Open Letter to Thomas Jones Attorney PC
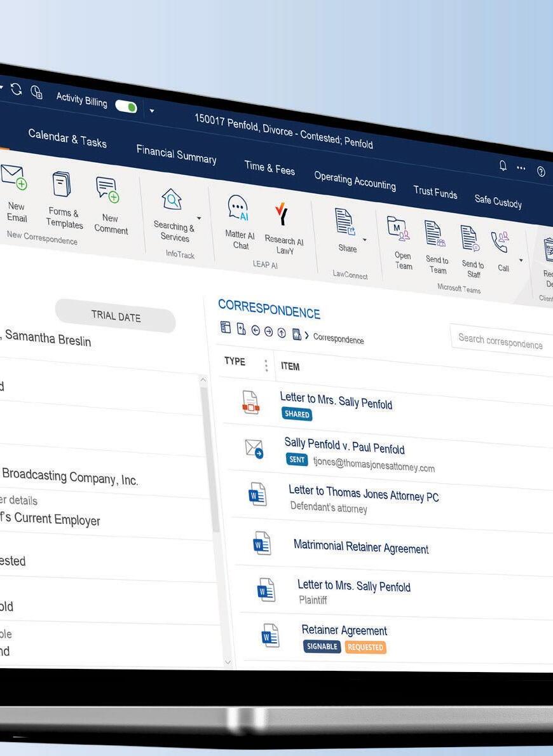The image size is (553, 756). tap(364, 493)
